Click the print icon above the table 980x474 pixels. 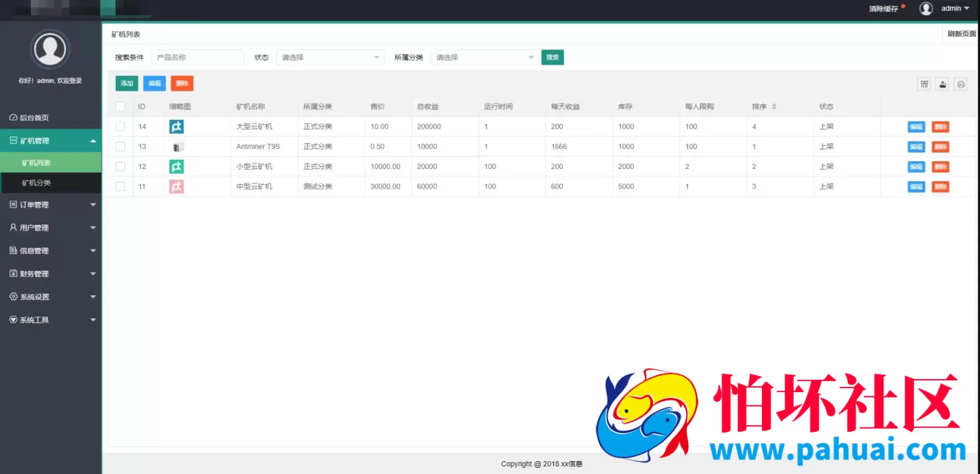click(961, 84)
